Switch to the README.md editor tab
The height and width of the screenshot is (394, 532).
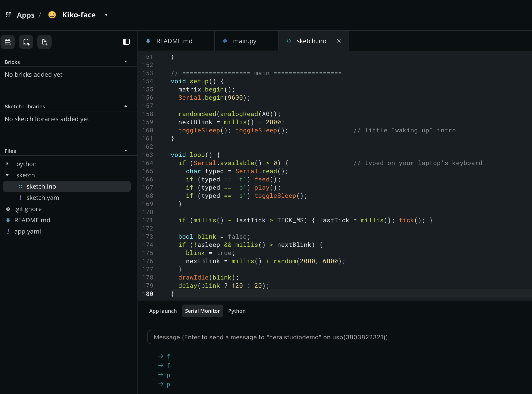coord(176,41)
